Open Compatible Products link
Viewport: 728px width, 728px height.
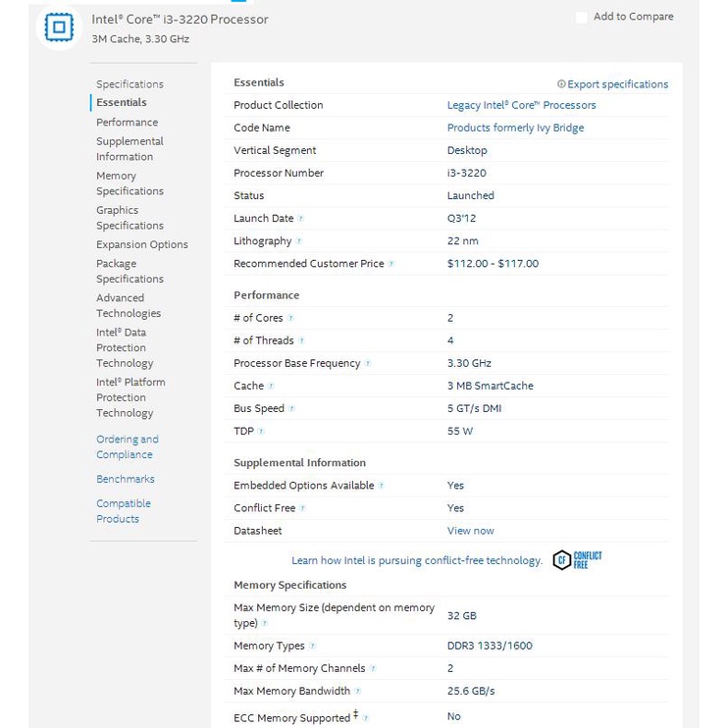pyautogui.click(x=123, y=511)
